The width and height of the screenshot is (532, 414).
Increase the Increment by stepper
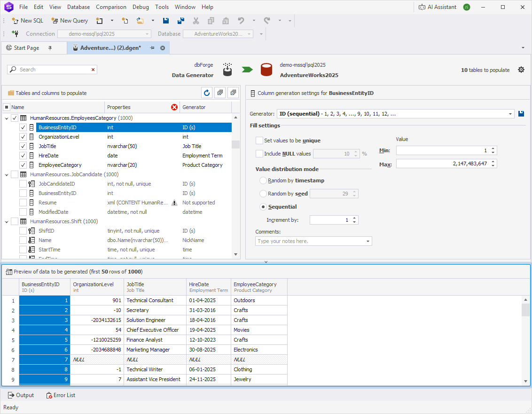point(354,218)
